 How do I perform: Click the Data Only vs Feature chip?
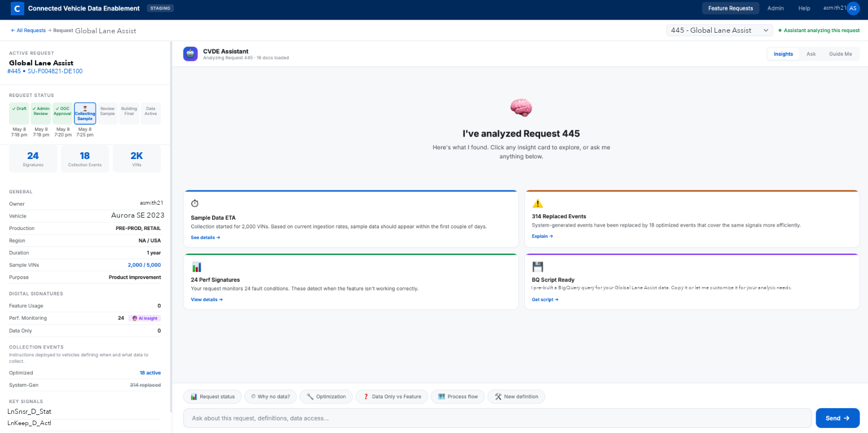(392, 396)
